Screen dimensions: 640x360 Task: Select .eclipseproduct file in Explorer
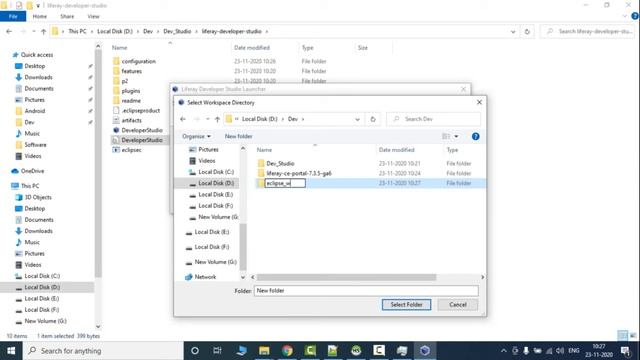(x=140, y=111)
